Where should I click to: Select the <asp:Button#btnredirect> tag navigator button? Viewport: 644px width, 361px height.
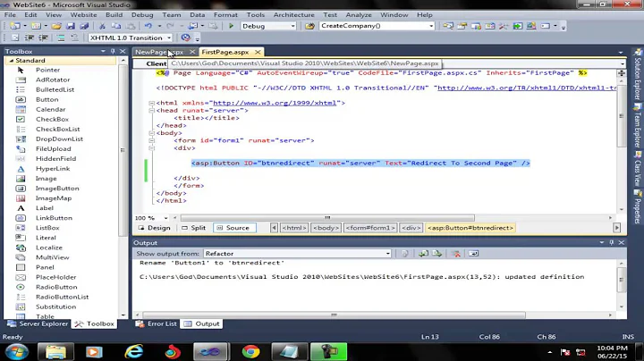[470, 228]
